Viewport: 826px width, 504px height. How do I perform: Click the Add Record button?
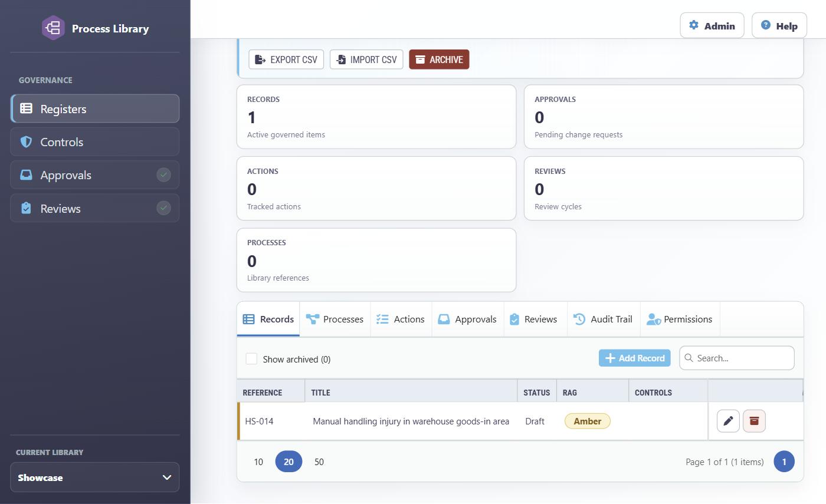635,358
